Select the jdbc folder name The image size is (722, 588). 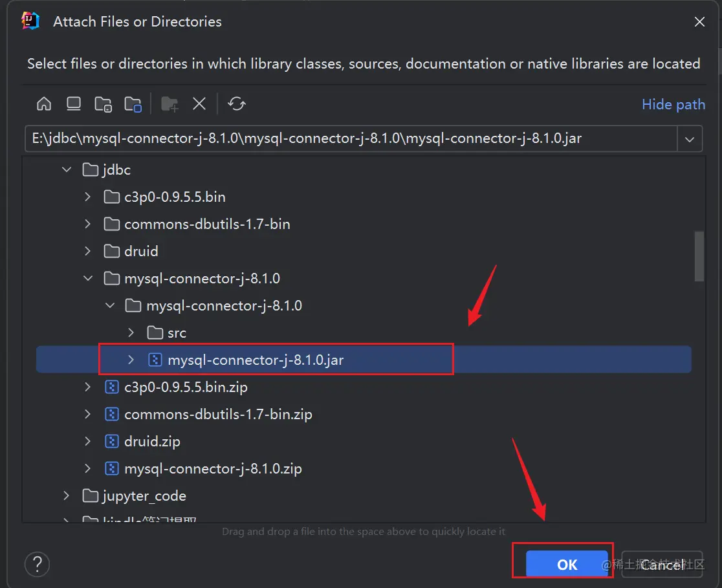click(116, 170)
